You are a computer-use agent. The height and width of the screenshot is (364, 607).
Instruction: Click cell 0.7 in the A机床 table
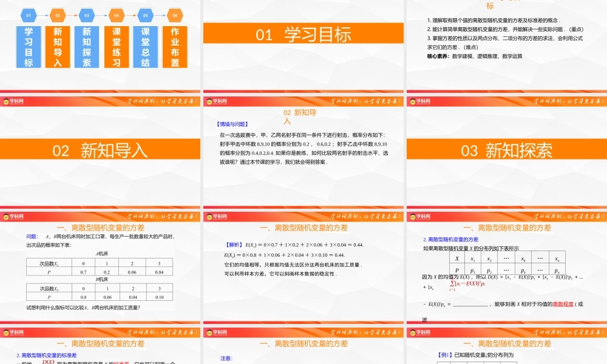[x=83, y=272]
